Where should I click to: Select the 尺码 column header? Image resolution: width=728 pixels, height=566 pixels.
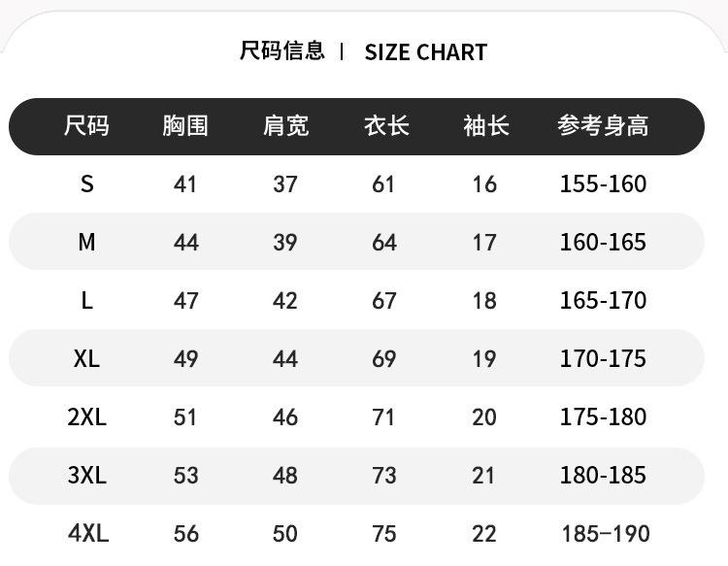[86, 126]
